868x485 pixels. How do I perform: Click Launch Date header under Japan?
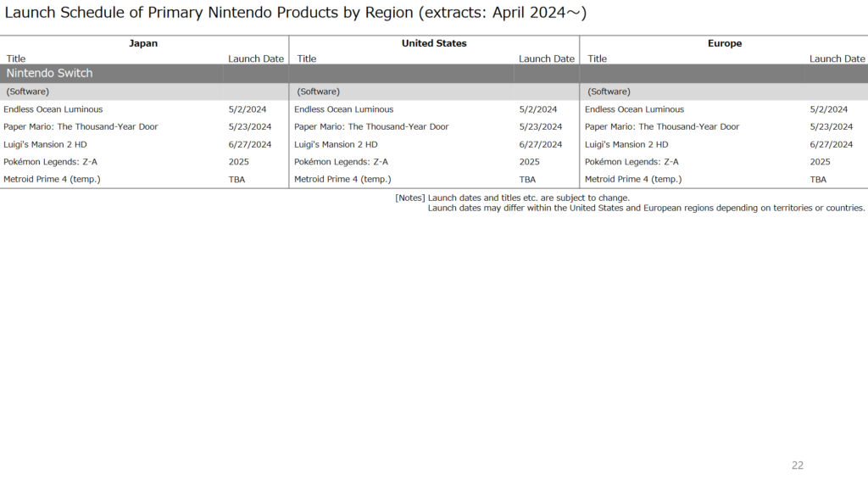[x=256, y=59]
